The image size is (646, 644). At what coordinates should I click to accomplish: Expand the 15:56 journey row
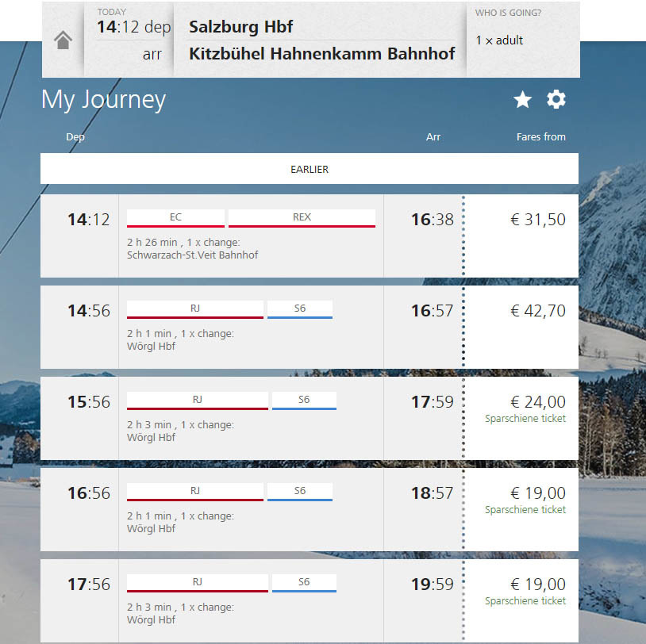point(250,431)
